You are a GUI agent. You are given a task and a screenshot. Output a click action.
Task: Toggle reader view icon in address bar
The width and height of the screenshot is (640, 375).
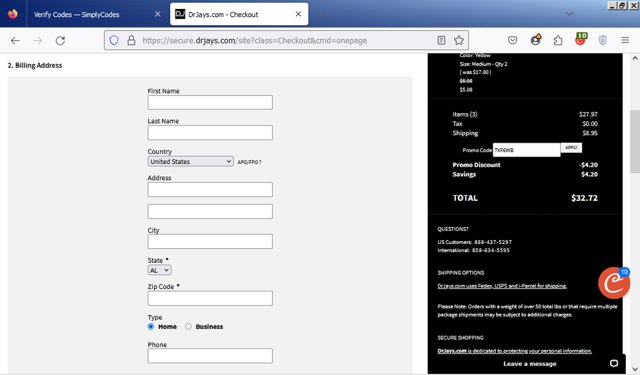click(441, 40)
